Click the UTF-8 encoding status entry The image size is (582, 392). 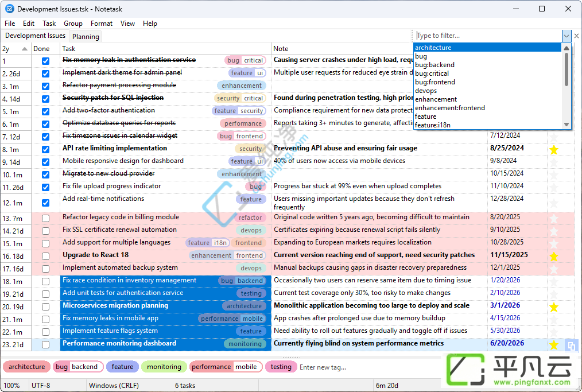click(x=41, y=385)
